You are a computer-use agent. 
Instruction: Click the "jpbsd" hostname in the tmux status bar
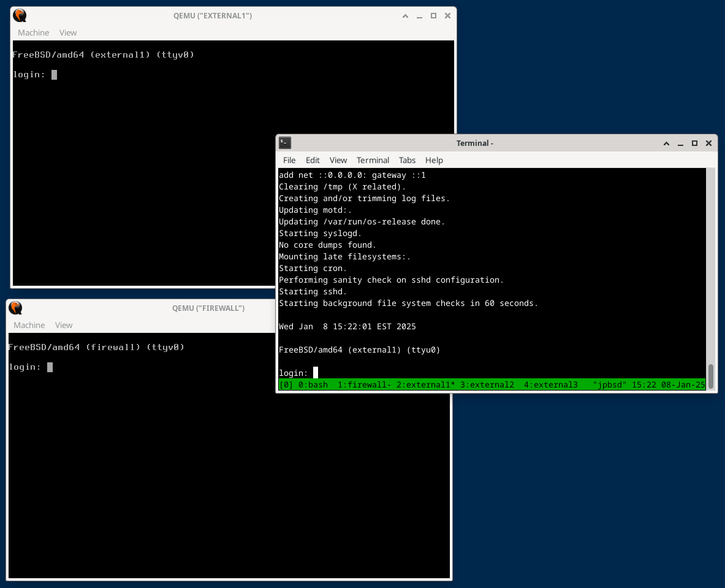tap(609, 385)
